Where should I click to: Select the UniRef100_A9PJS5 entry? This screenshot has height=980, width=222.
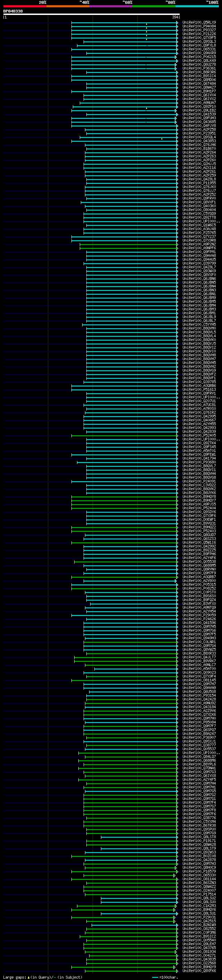click(199, 504)
